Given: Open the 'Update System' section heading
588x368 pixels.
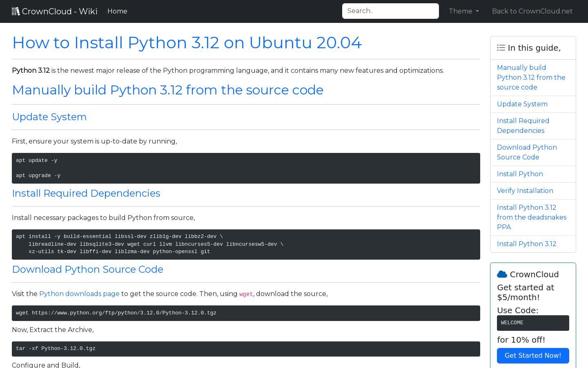Looking at the screenshot, I should coord(49,117).
